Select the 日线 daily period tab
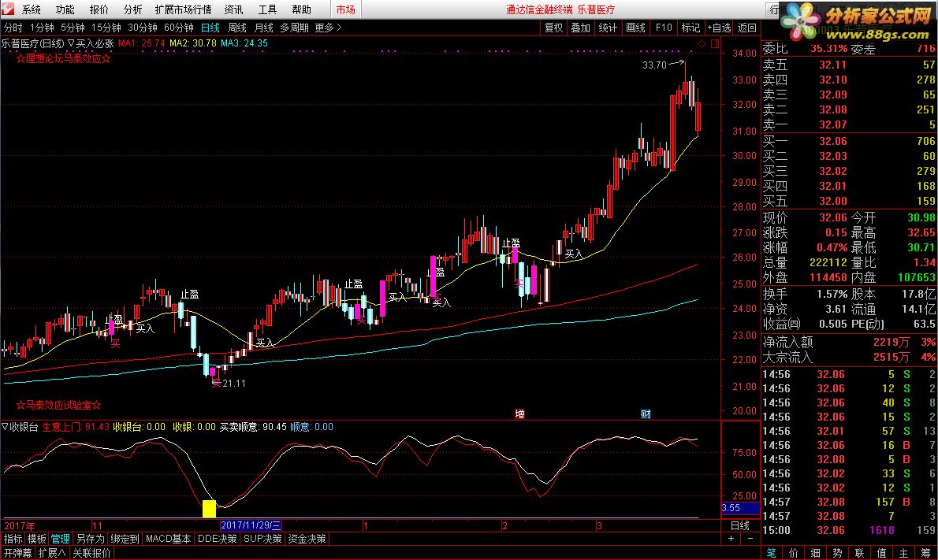 click(210, 28)
